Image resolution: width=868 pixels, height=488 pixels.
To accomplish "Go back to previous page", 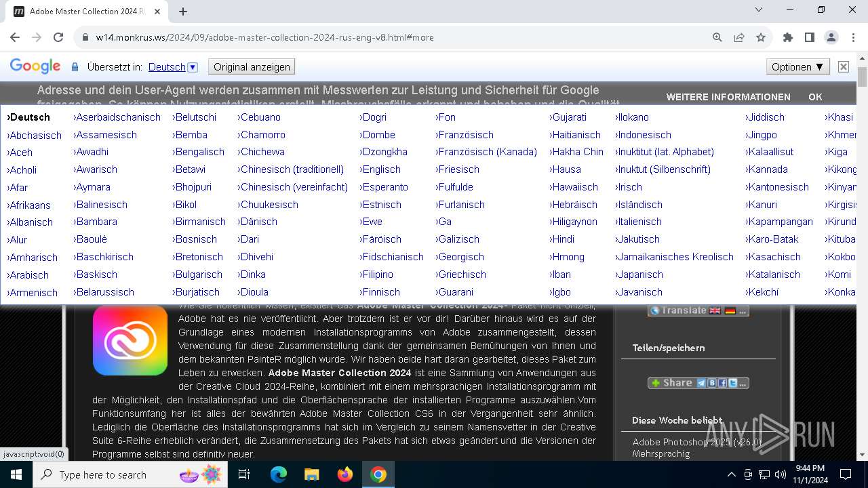I will click(15, 37).
